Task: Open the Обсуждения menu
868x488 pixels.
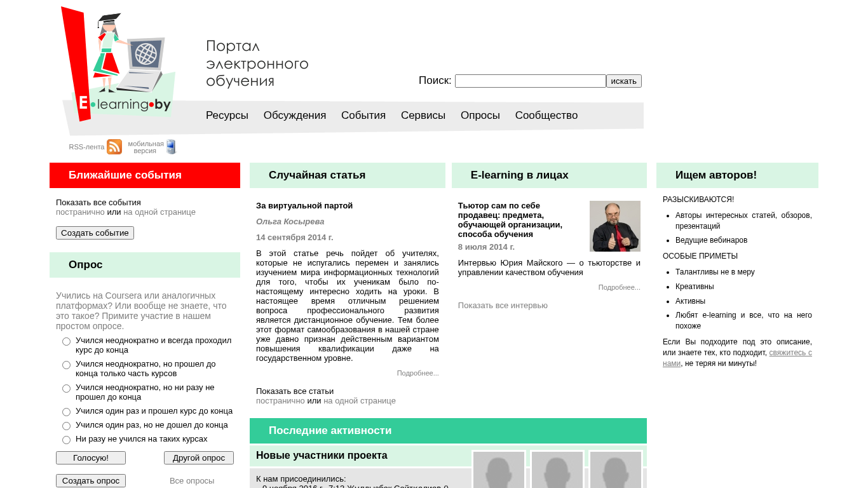Action: click(x=295, y=116)
